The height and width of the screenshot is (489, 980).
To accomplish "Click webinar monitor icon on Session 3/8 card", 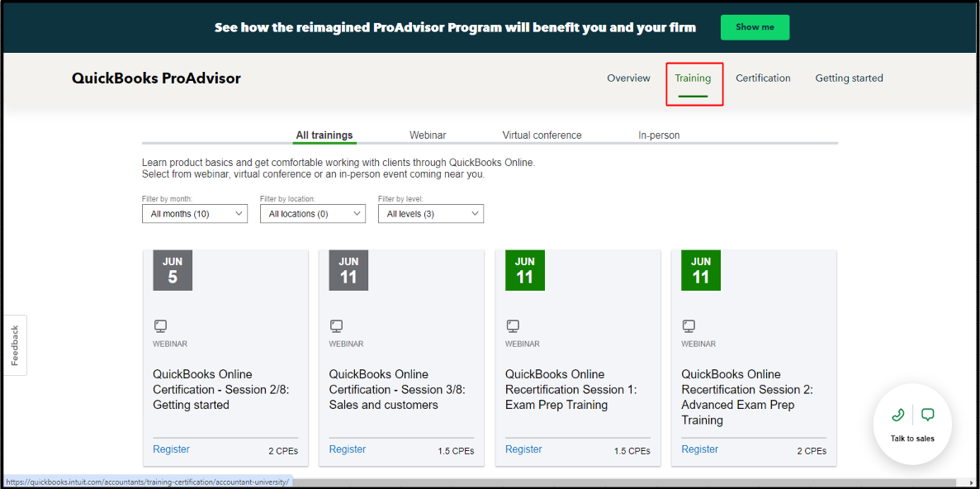I will (337, 326).
